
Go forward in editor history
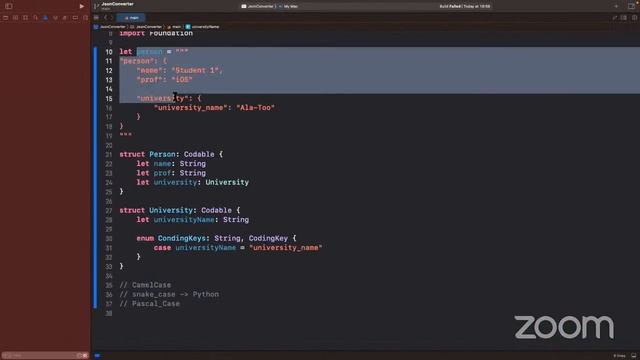[x=111, y=18]
